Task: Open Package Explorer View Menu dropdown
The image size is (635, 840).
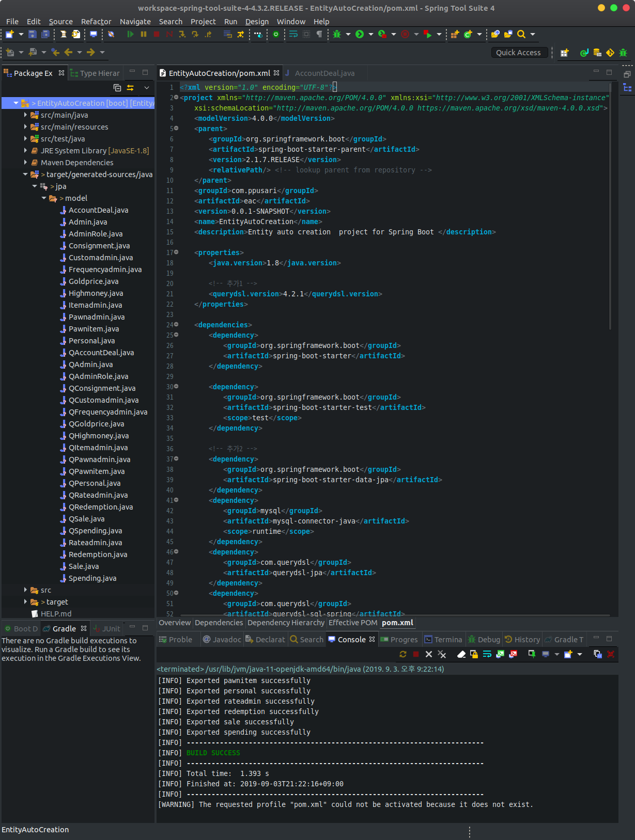Action: [x=147, y=88]
